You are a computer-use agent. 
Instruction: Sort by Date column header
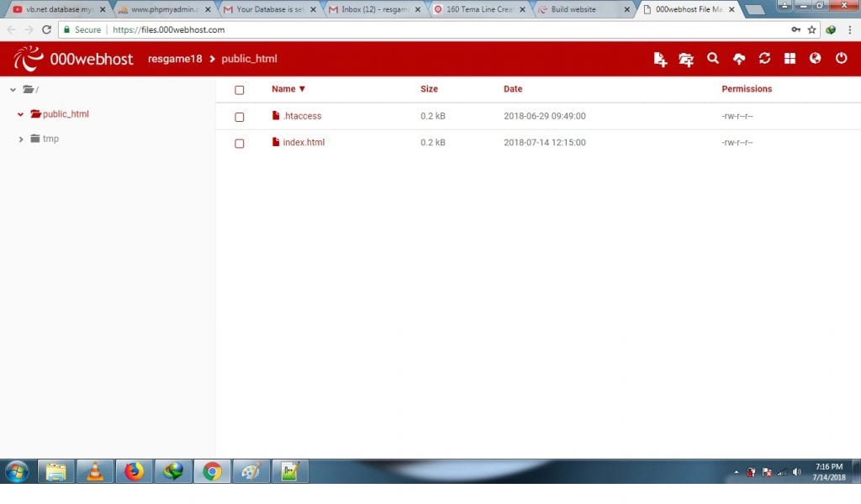point(513,89)
